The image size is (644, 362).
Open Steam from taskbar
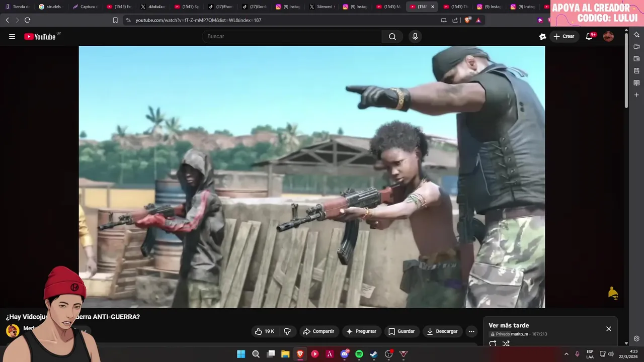(x=374, y=354)
